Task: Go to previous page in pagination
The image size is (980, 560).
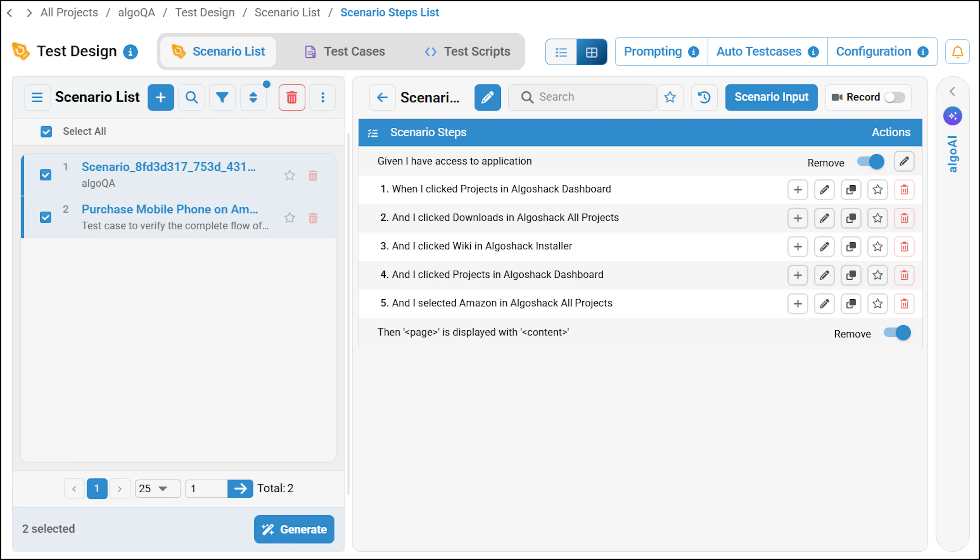Action: pyautogui.click(x=74, y=489)
